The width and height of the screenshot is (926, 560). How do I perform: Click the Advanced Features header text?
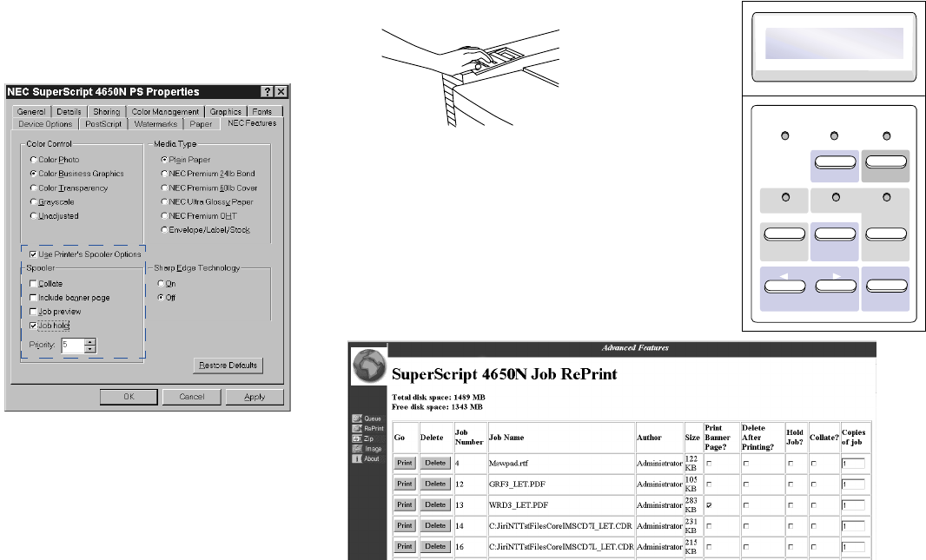tap(636, 348)
